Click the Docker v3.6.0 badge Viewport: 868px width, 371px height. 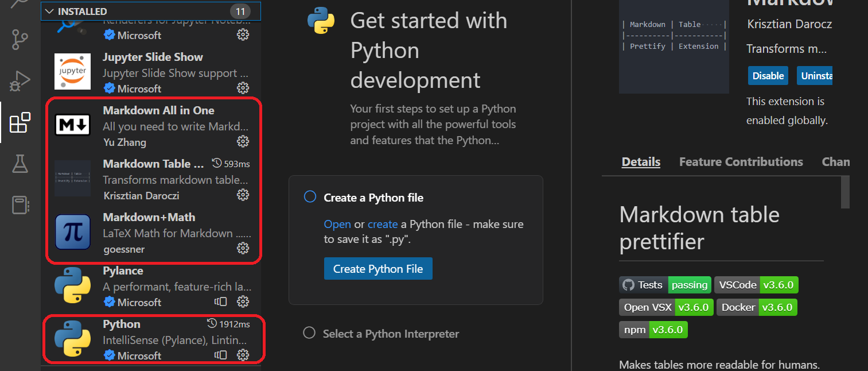pos(757,307)
